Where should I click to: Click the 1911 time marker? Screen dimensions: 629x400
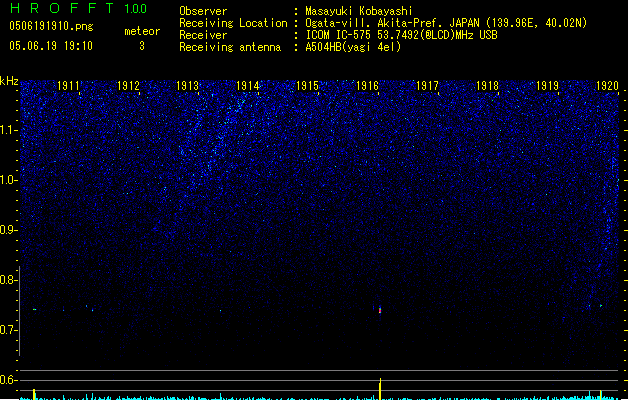tap(68, 86)
